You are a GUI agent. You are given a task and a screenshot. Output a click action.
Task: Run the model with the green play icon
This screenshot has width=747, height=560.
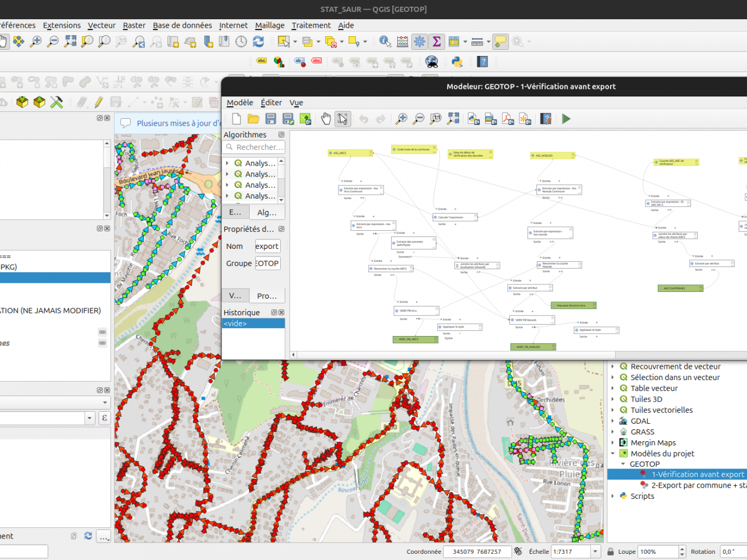click(x=566, y=119)
